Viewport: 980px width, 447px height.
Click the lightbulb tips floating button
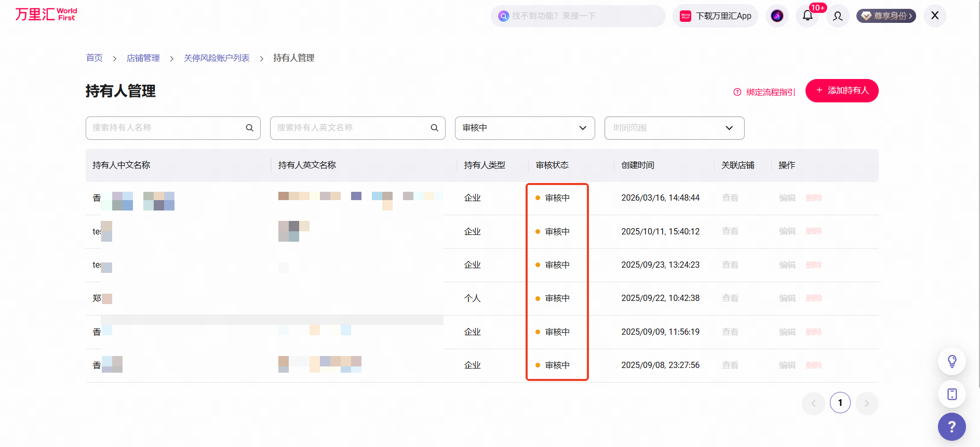[x=952, y=361]
